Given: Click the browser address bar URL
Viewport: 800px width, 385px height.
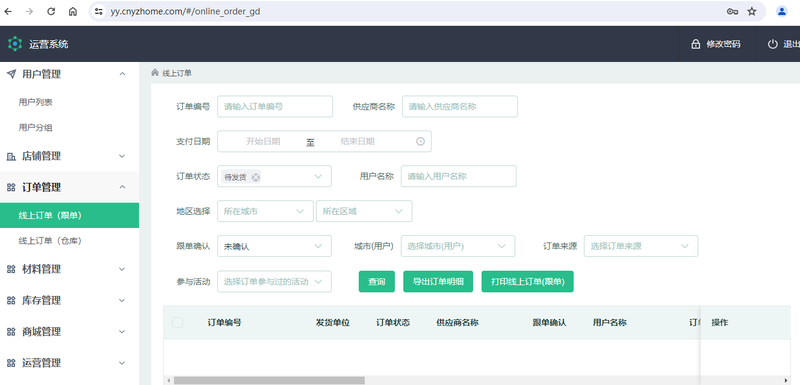Looking at the screenshot, I should [186, 11].
